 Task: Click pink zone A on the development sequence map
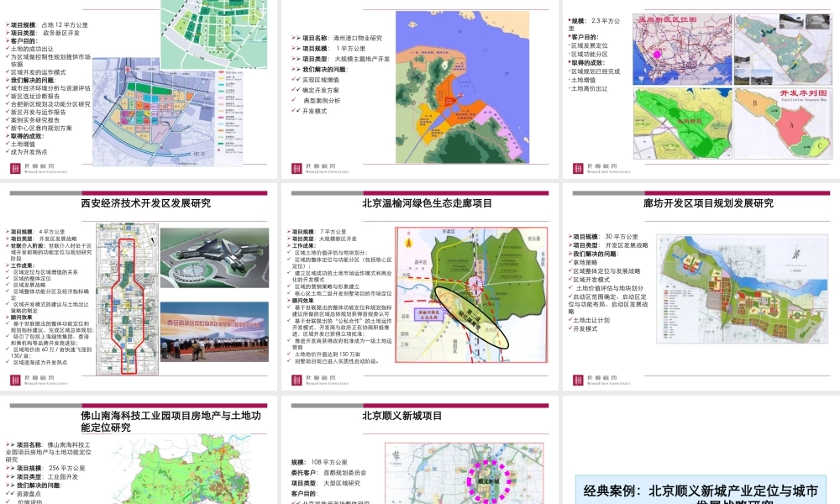pos(790,123)
